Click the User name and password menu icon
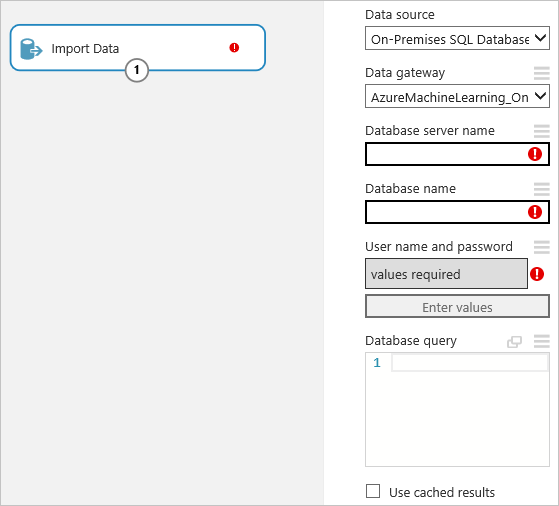Viewport: 559px width, 506px height. pyautogui.click(x=541, y=247)
